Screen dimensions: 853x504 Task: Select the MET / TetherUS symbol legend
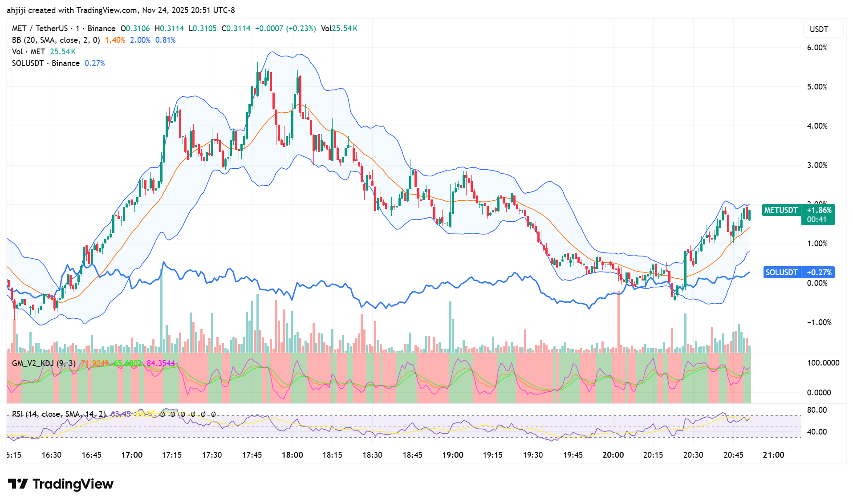[64, 28]
